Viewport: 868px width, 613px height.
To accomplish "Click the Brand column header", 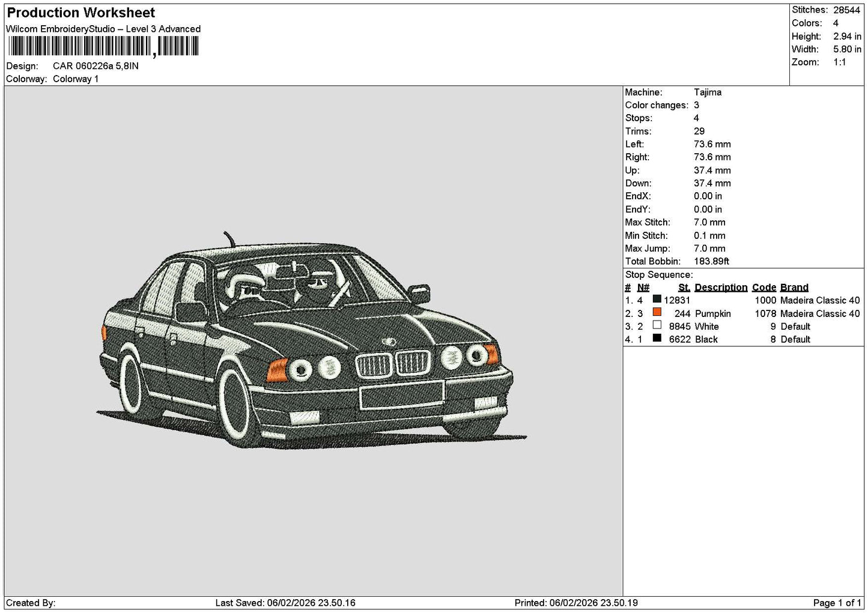I will coord(794,288).
